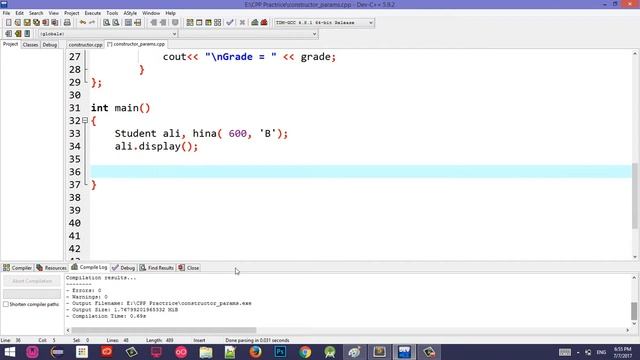Open the Help menu
Viewport: 640px width, 360px height.
(x=170, y=13)
